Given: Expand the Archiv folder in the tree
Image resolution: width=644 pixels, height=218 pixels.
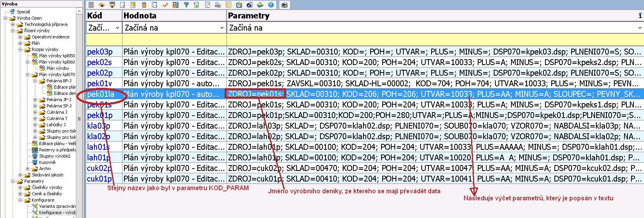Looking at the screenshot, I should click(x=28, y=169).
